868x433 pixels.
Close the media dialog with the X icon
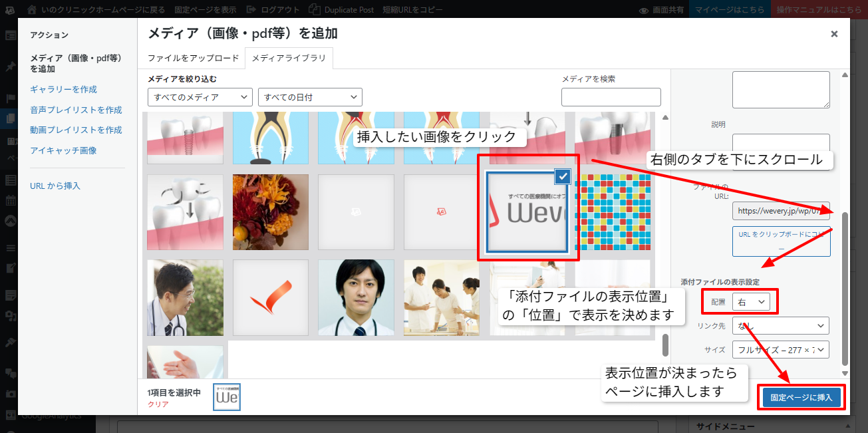[x=834, y=34]
